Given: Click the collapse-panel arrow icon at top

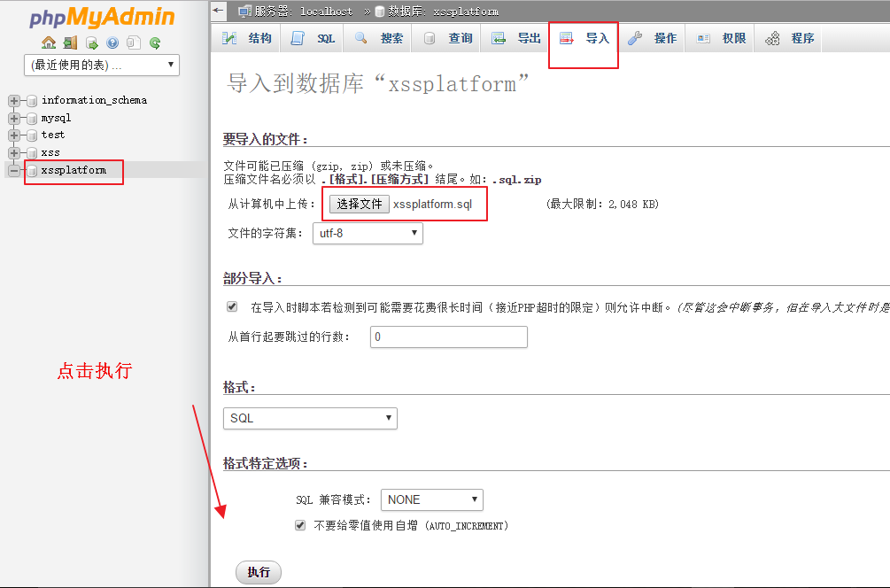Looking at the screenshot, I should (219, 11).
